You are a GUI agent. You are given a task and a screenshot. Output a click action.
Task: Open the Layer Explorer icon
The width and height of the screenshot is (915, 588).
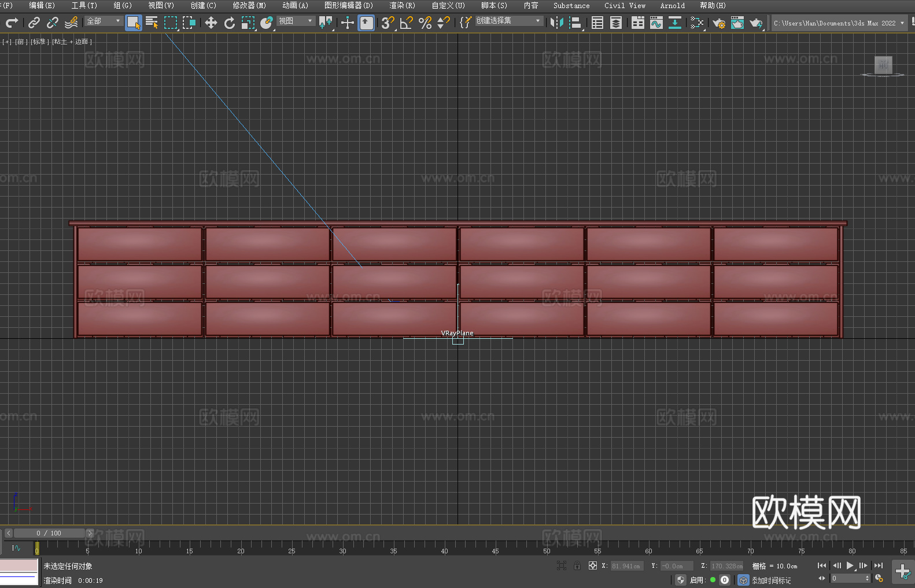coord(616,23)
